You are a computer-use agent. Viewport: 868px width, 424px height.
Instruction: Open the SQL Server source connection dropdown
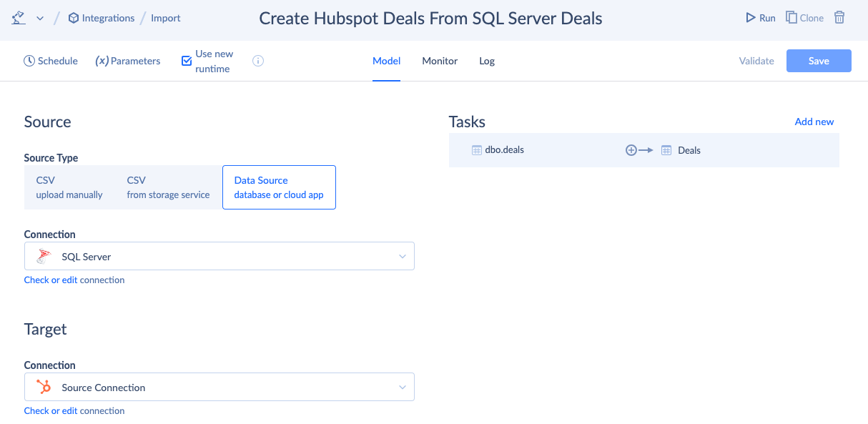coord(220,257)
